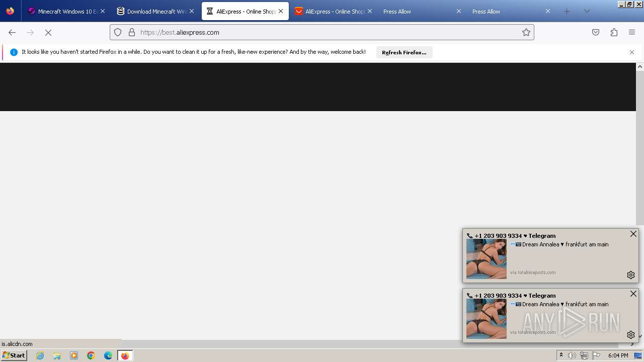Show hidden system tray icons
This screenshot has width=644, height=362.
[561, 355]
